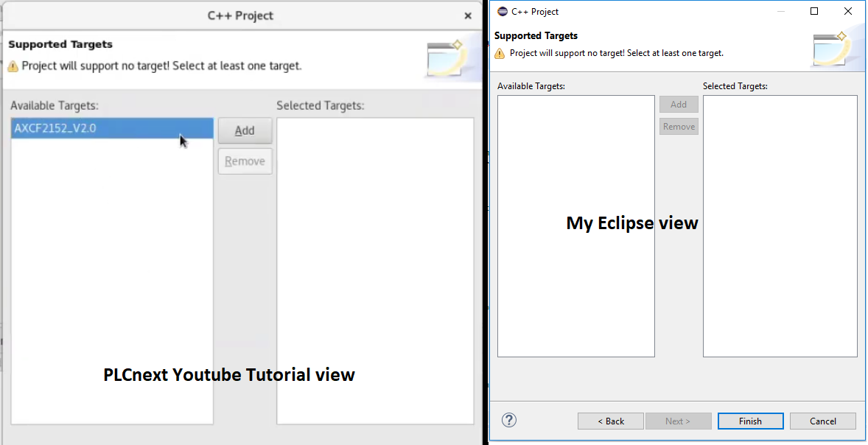Click the Eclipse dialog's Selected Targets list box
The height and width of the screenshot is (445, 868).
[x=780, y=226]
